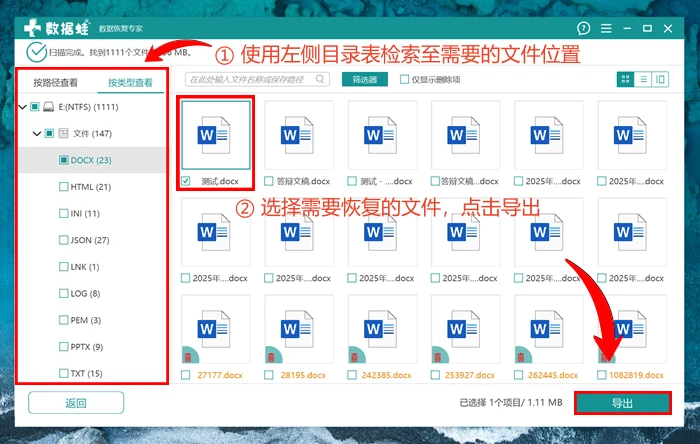Image resolution: width=700 pixels, height=444 pixels.
Task: Select DOCX (23) in the type tree
Action: click(x=90, y=160)
